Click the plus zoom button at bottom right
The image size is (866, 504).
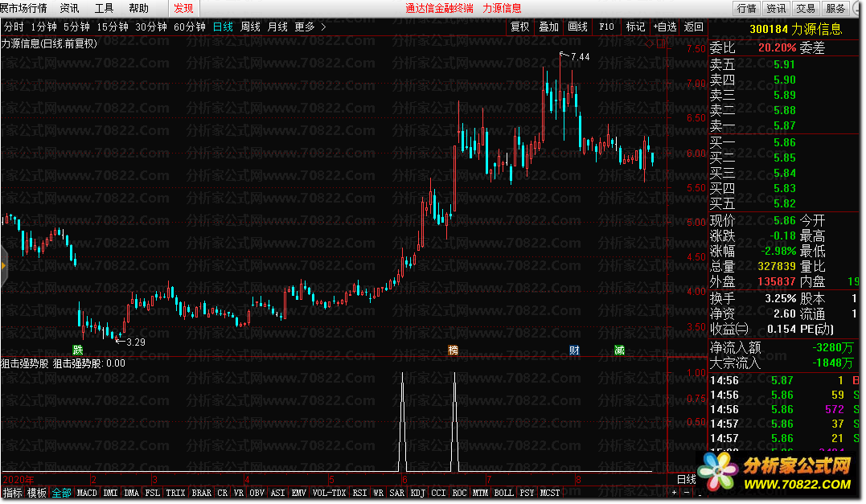pyautogui.click(x=675, y=493)
